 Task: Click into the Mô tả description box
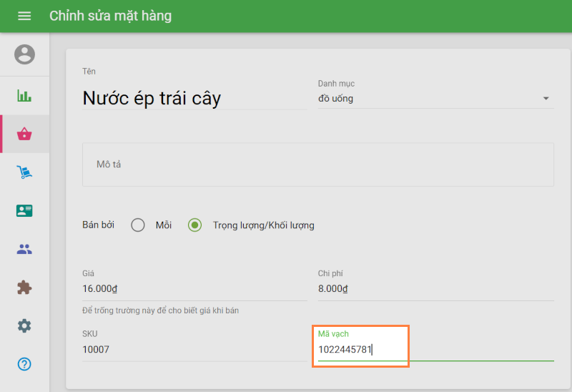tap(318, 165)
